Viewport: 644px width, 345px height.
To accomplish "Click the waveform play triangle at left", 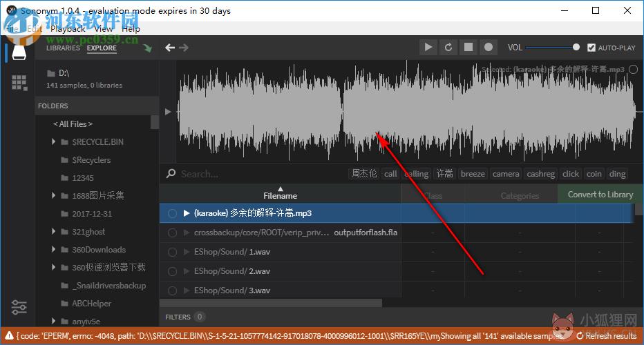I will (168, 111).
